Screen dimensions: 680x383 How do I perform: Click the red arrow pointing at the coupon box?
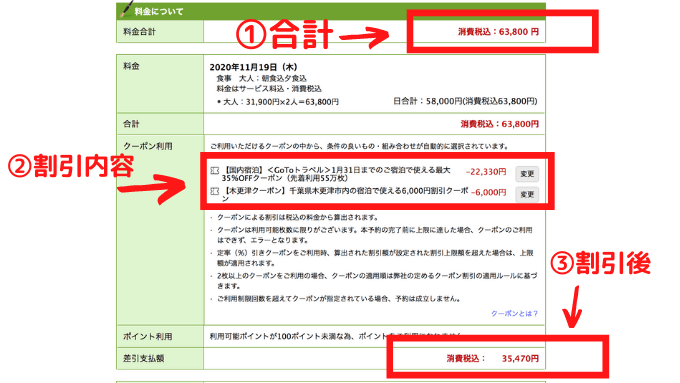tap(151, 188)
